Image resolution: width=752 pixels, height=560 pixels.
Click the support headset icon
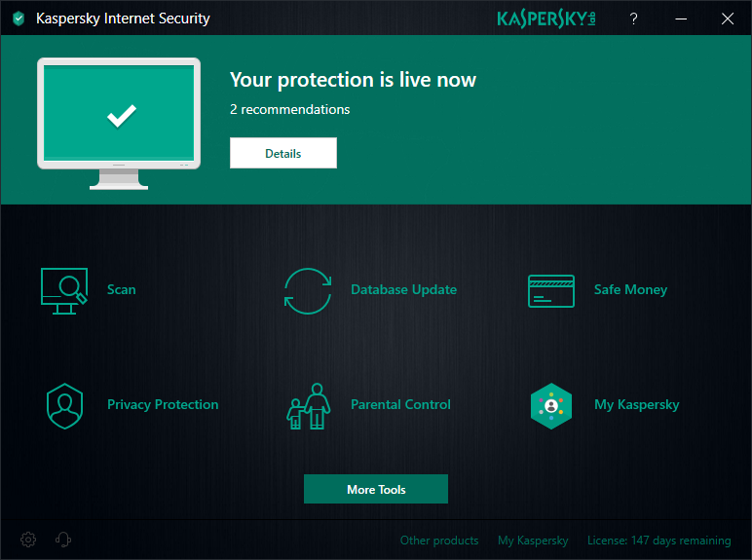(62, 540)
